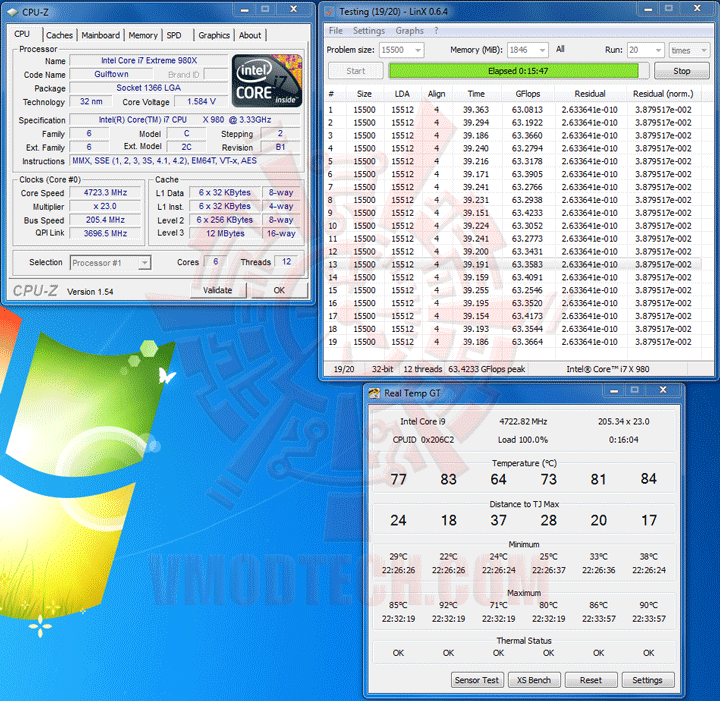Close the Real Temp GT window

tap(663, 390)
